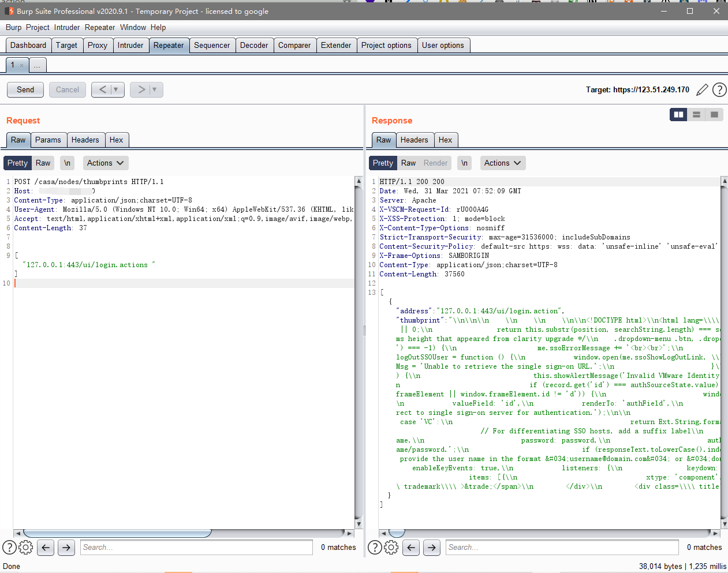Open response search settings gear
The image size is (728, 573).
[391, 547]
